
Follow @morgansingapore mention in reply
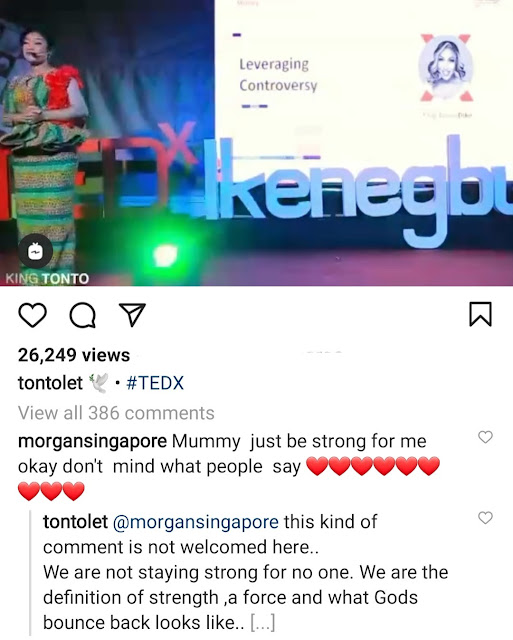point(195,522)
